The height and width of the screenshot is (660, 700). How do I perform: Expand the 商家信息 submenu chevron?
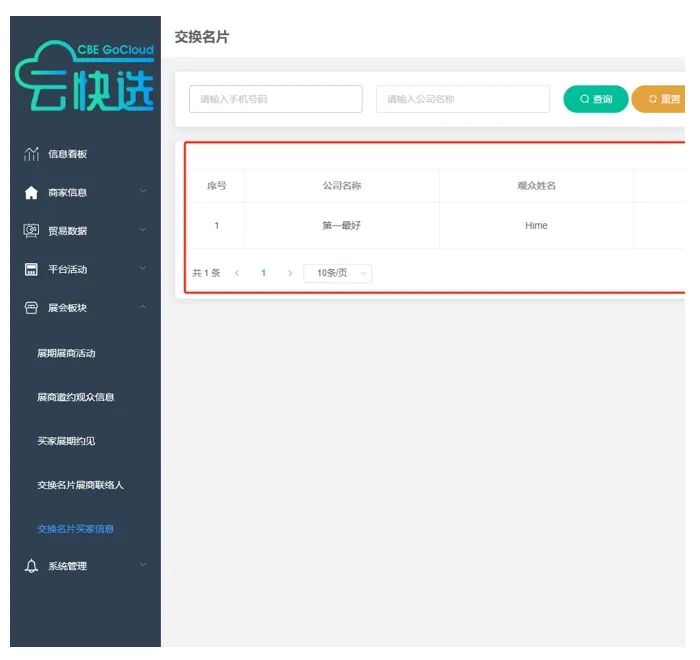pyautogui.click(x=143, y=192)
